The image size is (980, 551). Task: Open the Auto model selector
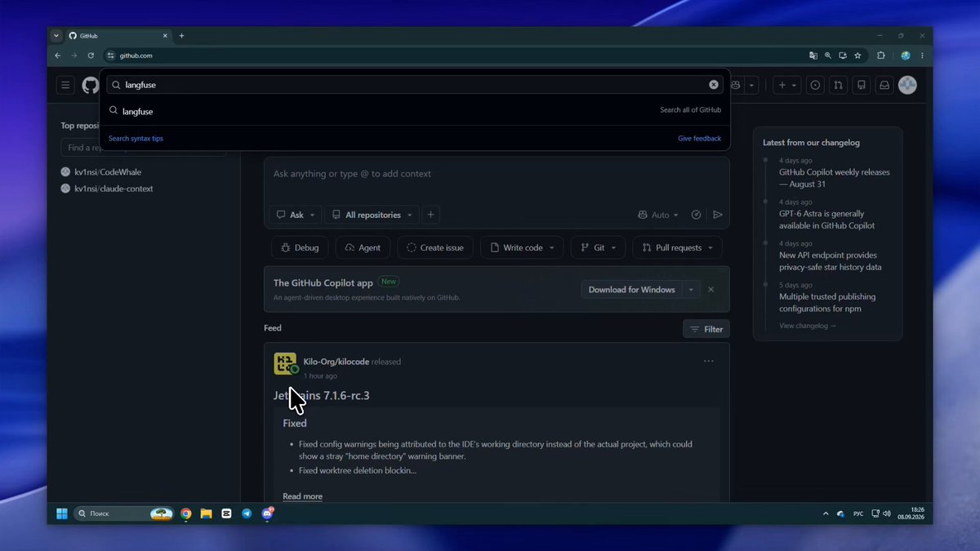pyautogui.click(x=657, y=215)
